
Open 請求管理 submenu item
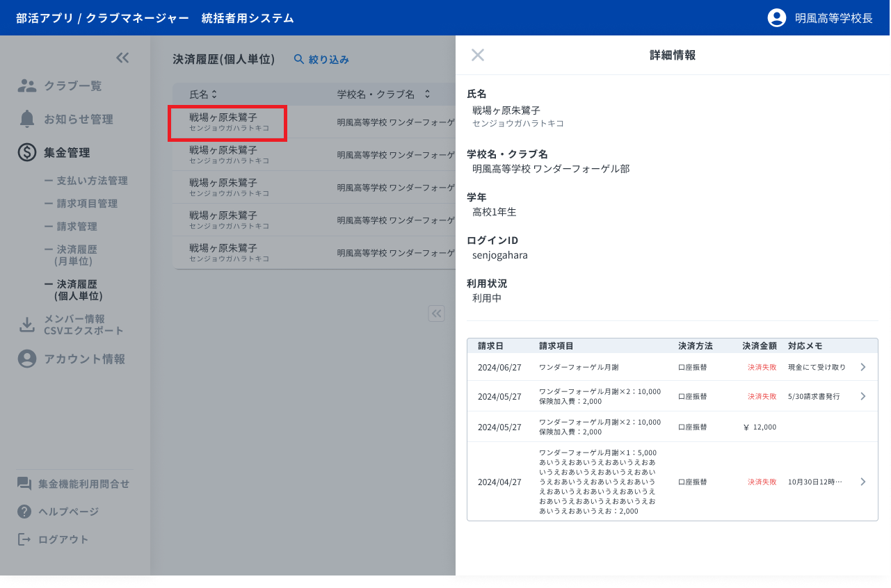point(71,227)
